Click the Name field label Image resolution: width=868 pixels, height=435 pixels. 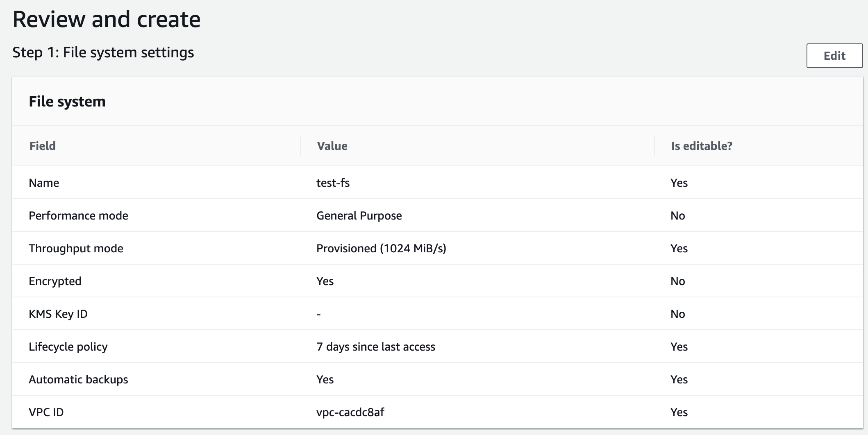(x=44, y=183)
